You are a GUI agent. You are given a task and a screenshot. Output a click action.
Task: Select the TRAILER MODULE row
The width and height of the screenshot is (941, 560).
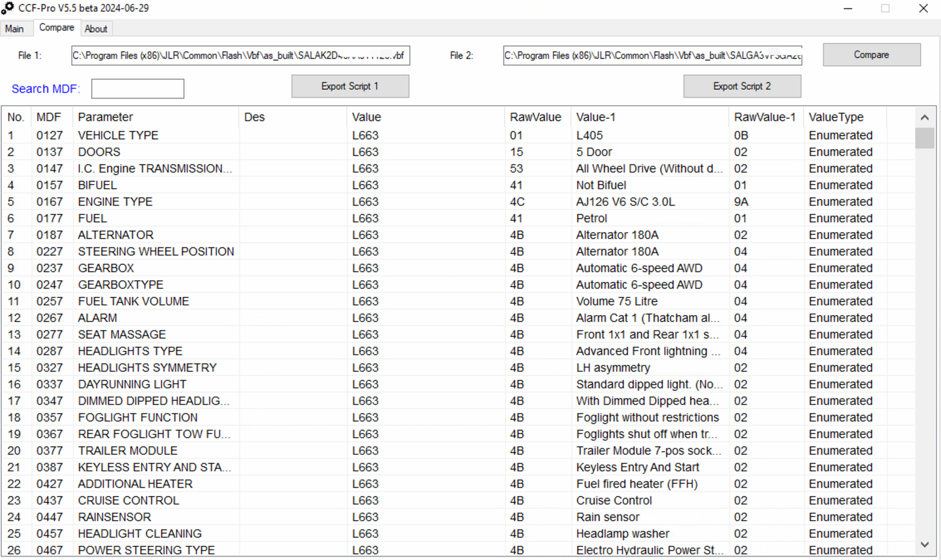(458, 451)
